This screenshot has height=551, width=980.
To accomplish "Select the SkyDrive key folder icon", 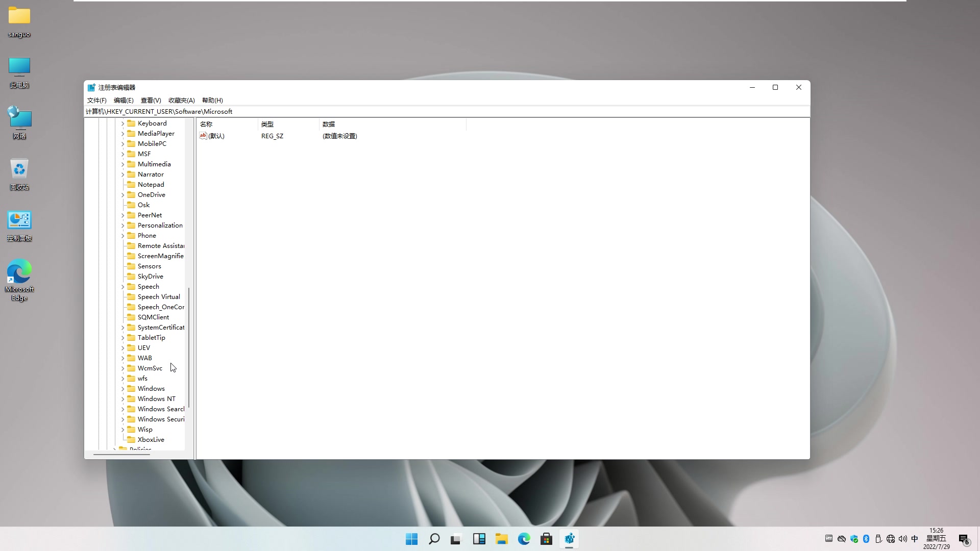I will point(132,276).
